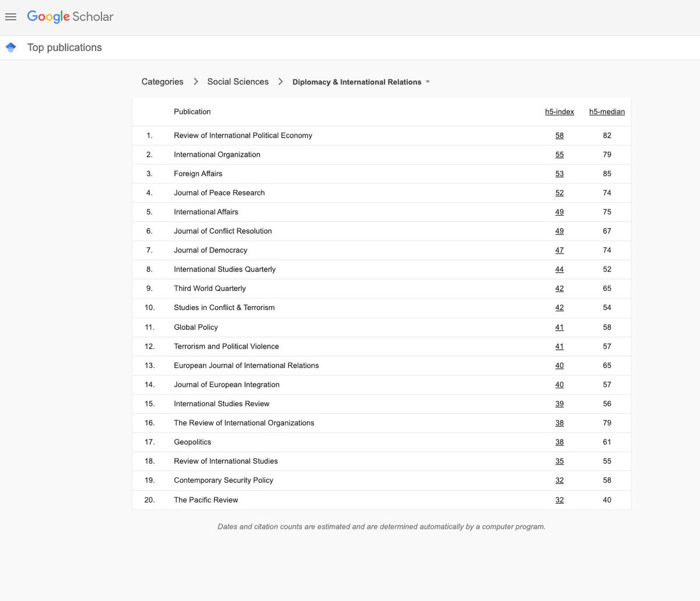Screen dimensions: 700x601
Task: Open h5-index 40 for Journal of European Integration
Action: tap(559, 385)
